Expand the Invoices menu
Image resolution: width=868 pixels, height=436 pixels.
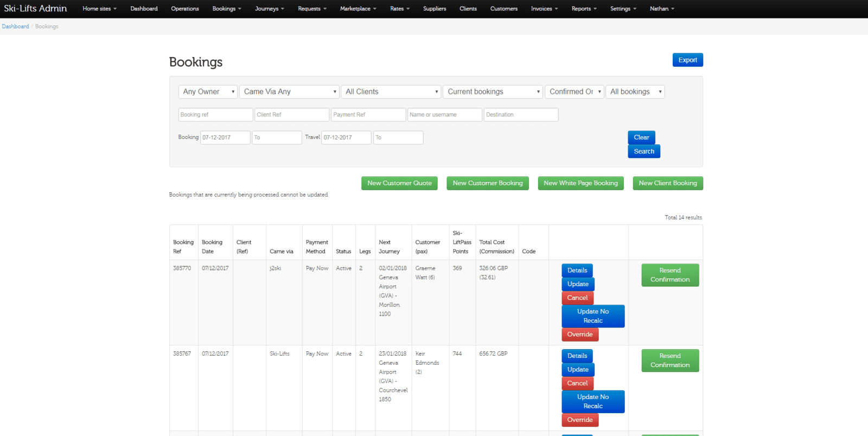[x=544, y=9]
